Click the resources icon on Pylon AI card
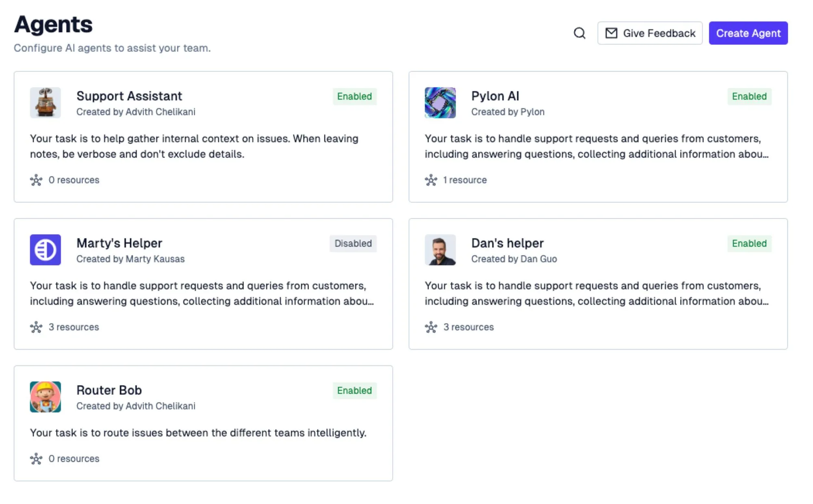This screenshot has height=504, width=813. point(431,180)
